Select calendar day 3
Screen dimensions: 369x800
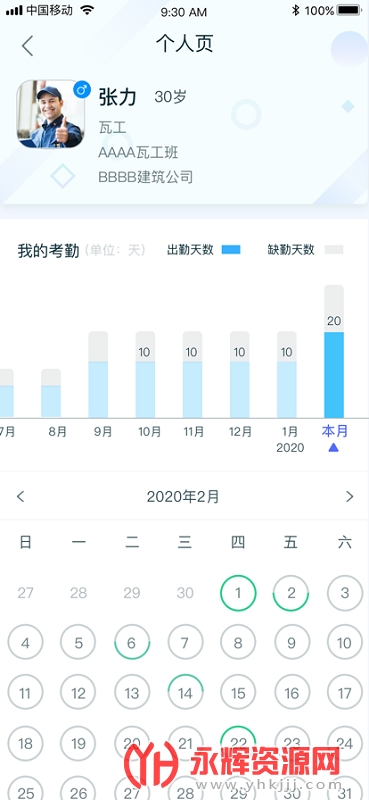point(345,593)
